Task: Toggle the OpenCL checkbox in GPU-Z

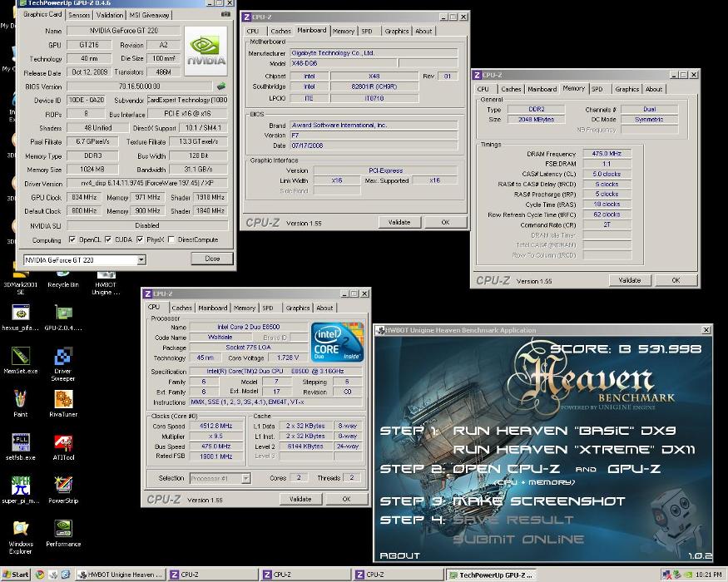Action: (72, 239)
